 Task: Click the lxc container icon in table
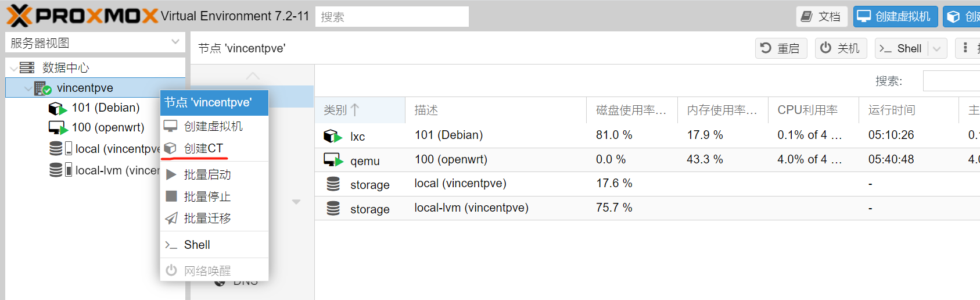click(x=332, y=136)
